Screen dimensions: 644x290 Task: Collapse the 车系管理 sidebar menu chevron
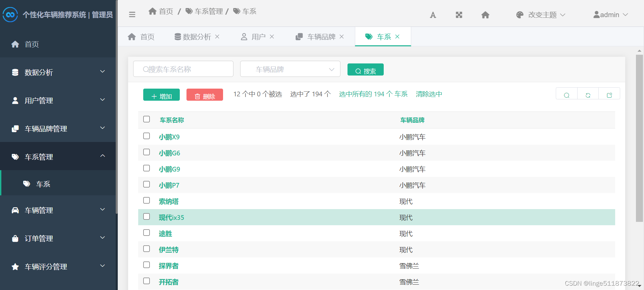103,156
